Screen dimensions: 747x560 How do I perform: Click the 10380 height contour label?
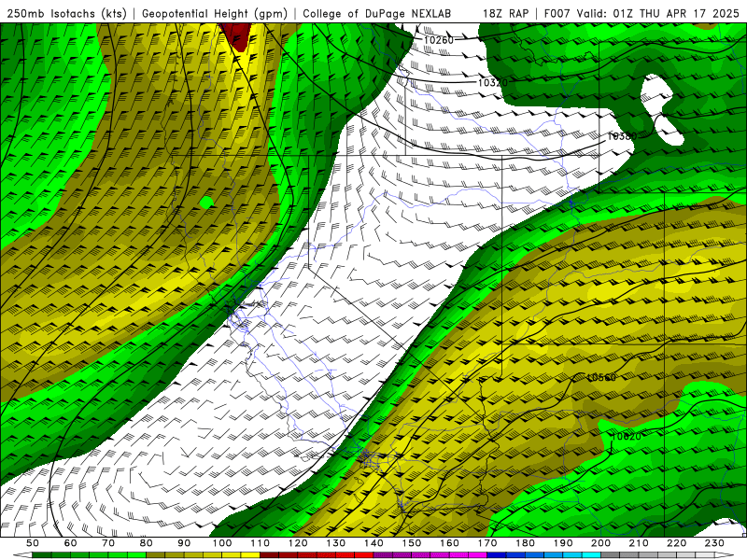[x=622, y=136]
